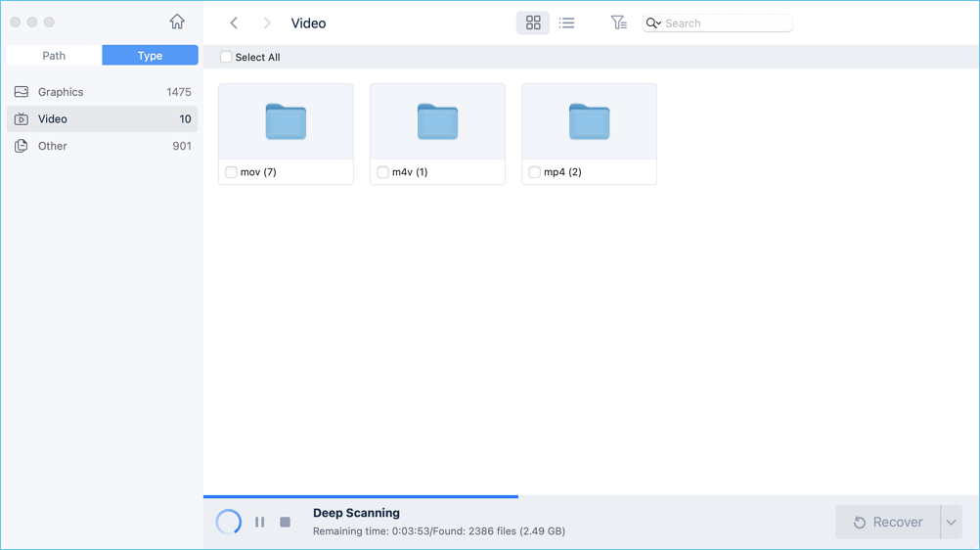980x550 pixels.
Task: Tick the m4v (1) checkbox
Action: 382,172
